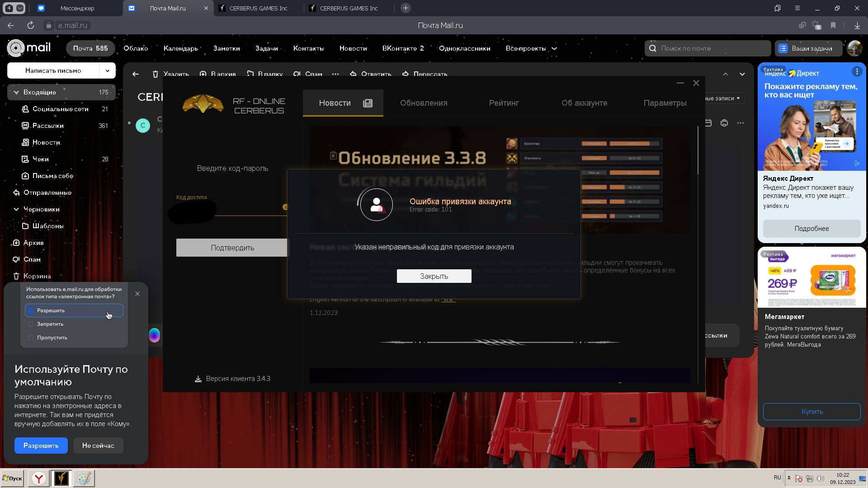Open the Параметры launcher tab
The height and width of the screenshot is (488, 868).
coord(665,103)
